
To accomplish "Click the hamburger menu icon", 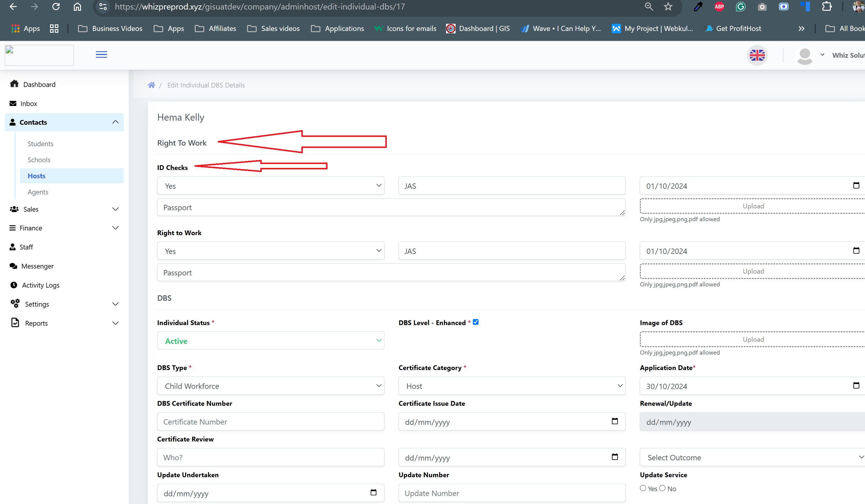I will point(101,54).
